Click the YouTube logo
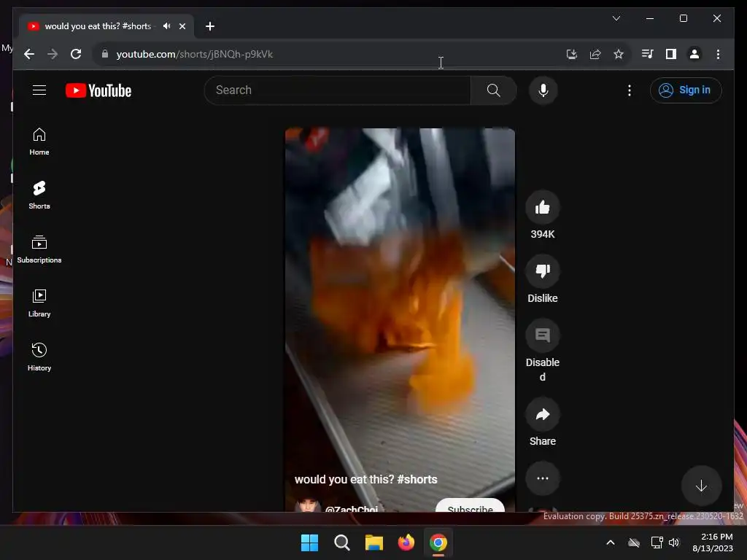 coord(98,90)
